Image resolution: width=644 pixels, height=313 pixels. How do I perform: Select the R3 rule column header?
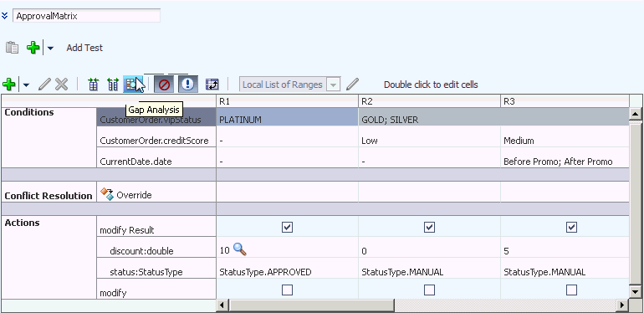565,101
